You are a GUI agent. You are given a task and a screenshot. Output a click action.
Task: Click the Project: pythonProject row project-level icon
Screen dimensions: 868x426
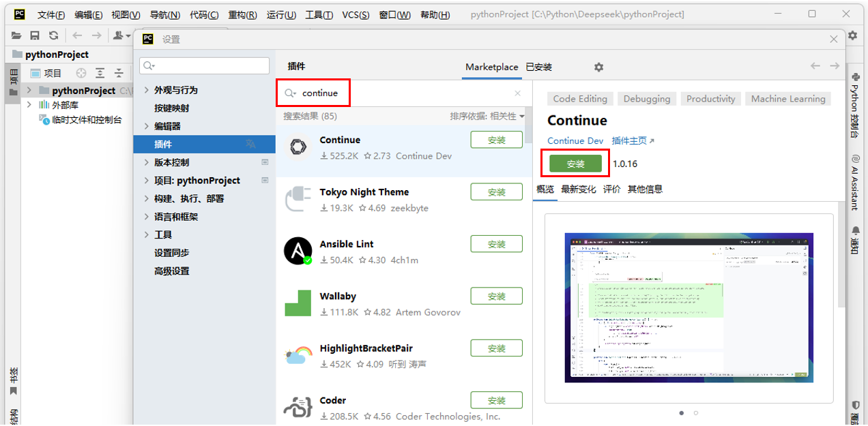pyautogui.click(x=265, y=181)
